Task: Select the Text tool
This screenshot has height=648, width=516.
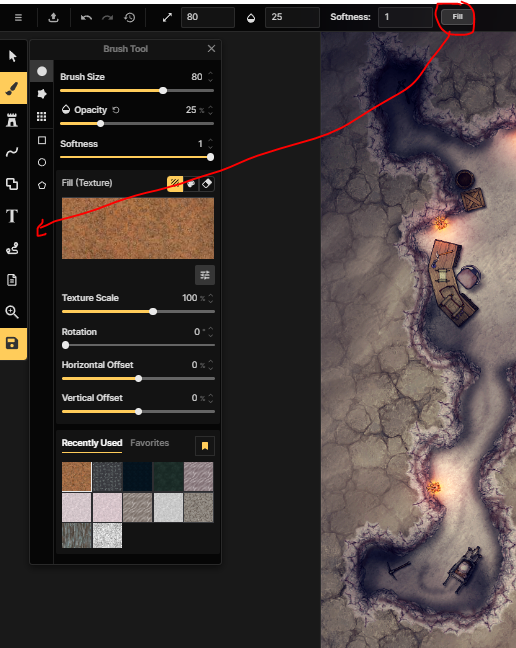Action: point(12,216)
